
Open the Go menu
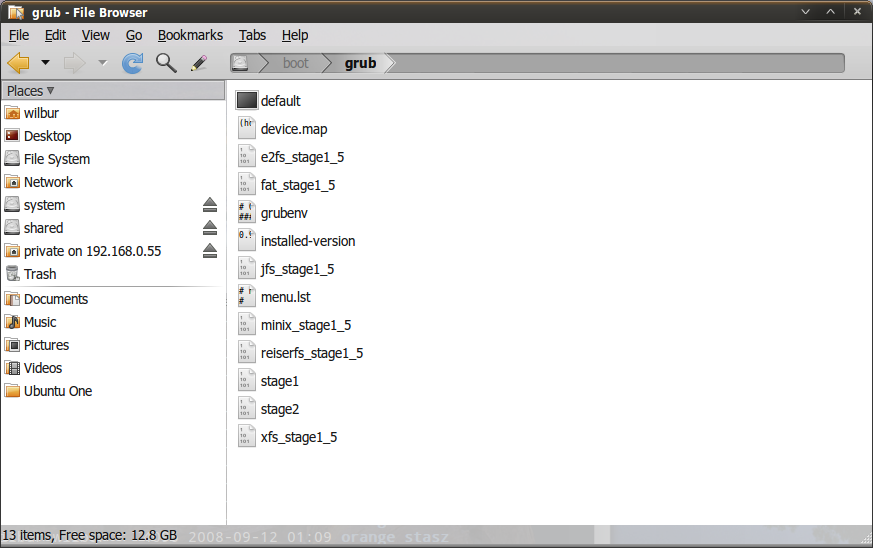coord(134,35)
